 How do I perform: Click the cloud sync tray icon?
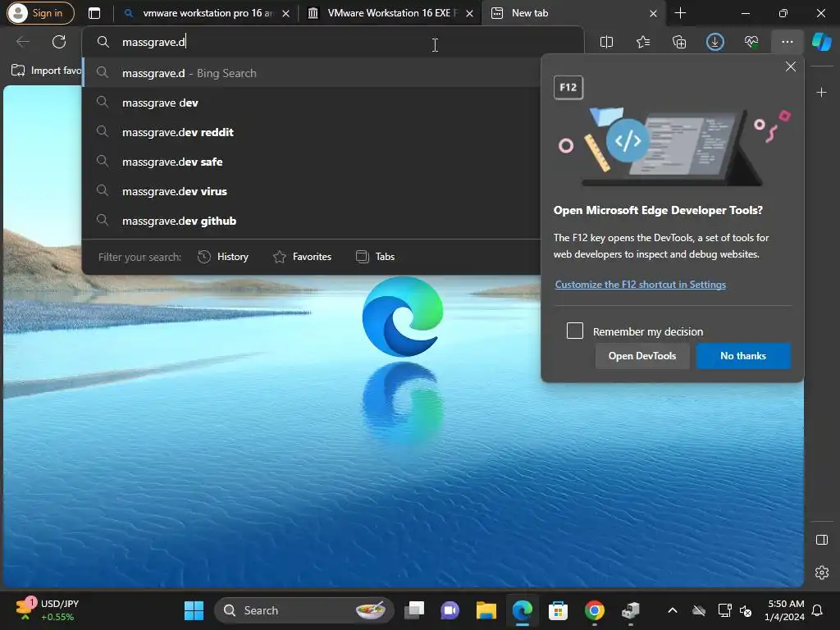pyautogui.click(x=699, y=610)
